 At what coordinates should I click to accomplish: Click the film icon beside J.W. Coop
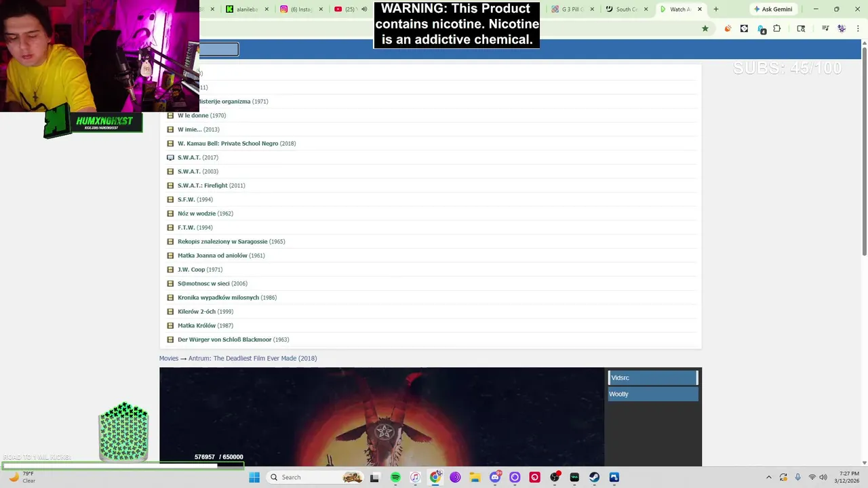pos(170,270)
